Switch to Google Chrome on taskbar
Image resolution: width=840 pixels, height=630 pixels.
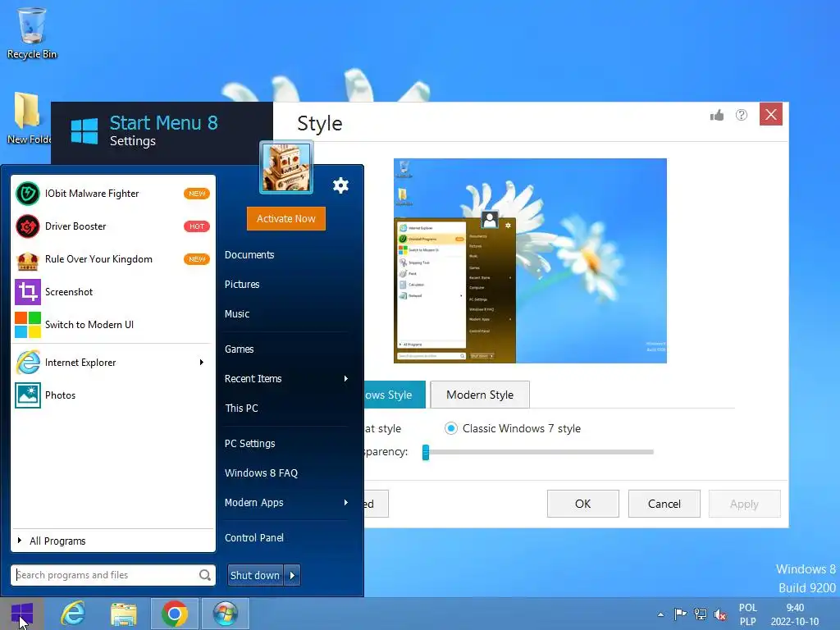(174, 614)
